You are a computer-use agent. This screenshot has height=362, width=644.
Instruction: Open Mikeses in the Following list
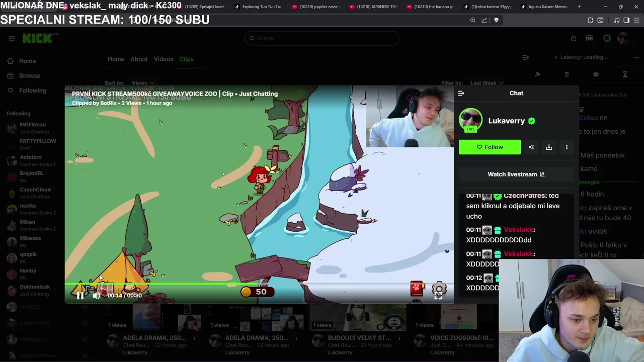pos(33,241)
